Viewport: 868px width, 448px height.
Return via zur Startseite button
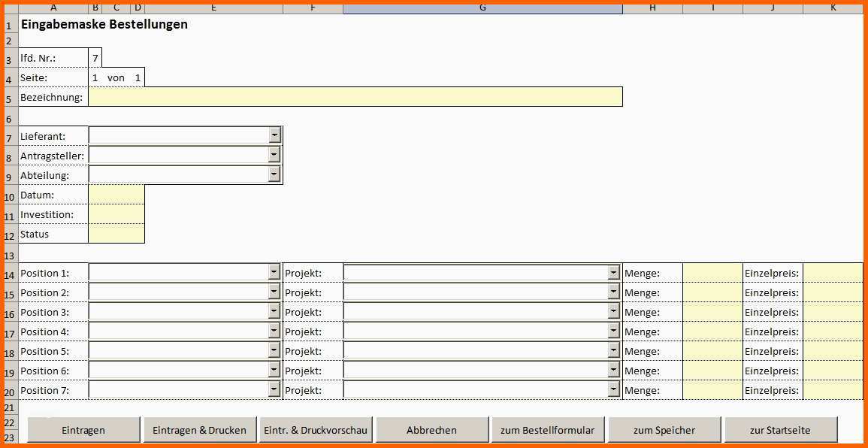pyautogui.click(x=780, y=430)
